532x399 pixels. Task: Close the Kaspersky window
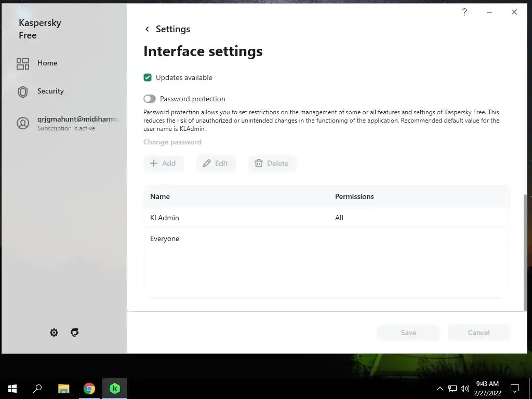coord(514,12)
